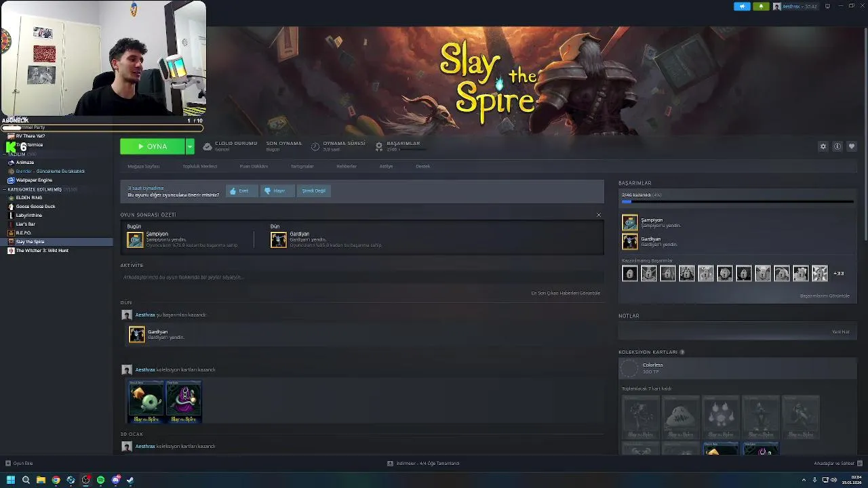Open Google Chrome from taskbar

(56, 480)
